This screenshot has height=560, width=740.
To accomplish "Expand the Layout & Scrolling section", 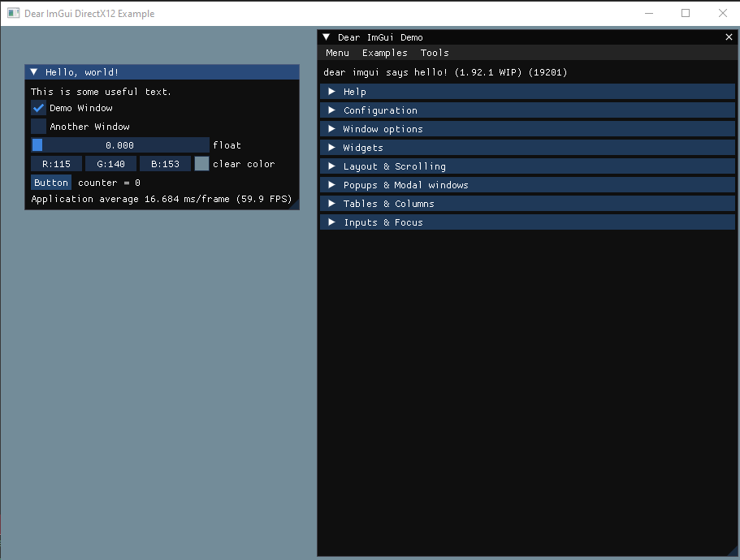I will pos(527,166).
